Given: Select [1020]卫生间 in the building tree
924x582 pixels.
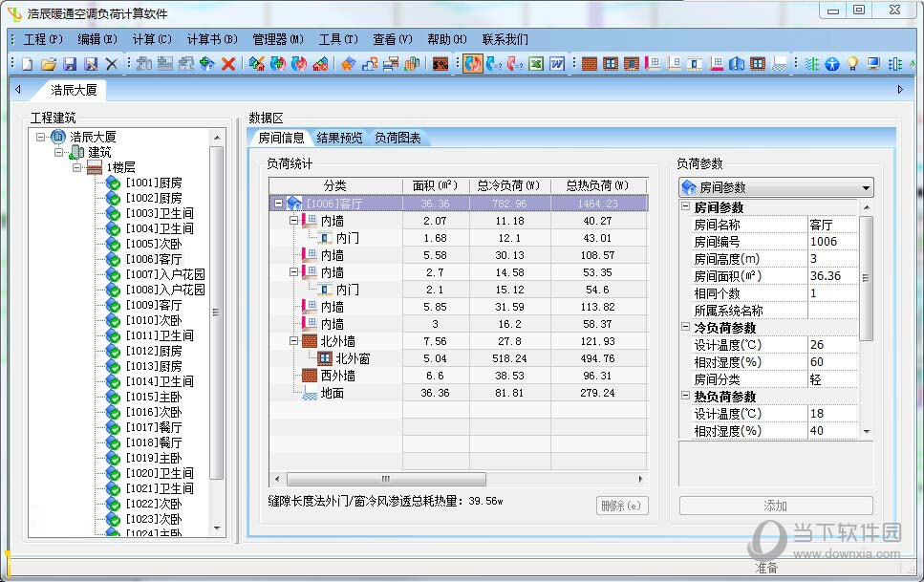Looking at the screenshot, I should pyautogui.click(x=160, y=473).
